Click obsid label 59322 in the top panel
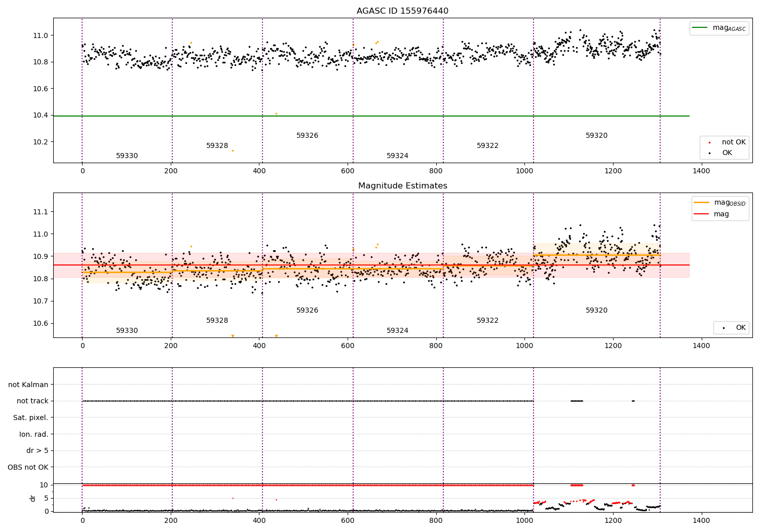This screenshot has width=760, height=532. click(487, 146)
